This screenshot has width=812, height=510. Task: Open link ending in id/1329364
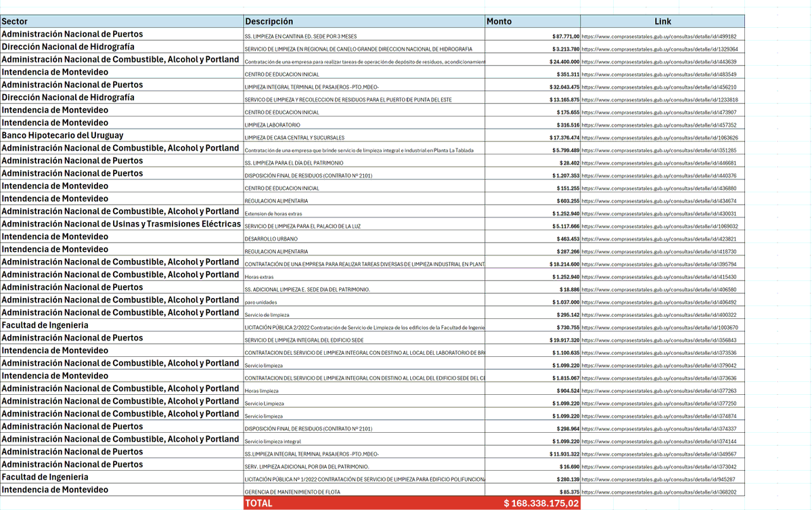click(660, 49)
